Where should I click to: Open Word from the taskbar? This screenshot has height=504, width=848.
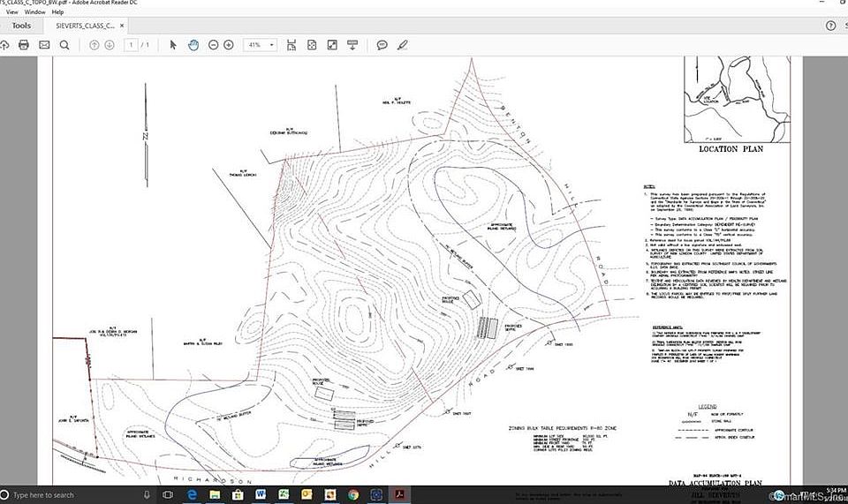[x=260, y=495]
